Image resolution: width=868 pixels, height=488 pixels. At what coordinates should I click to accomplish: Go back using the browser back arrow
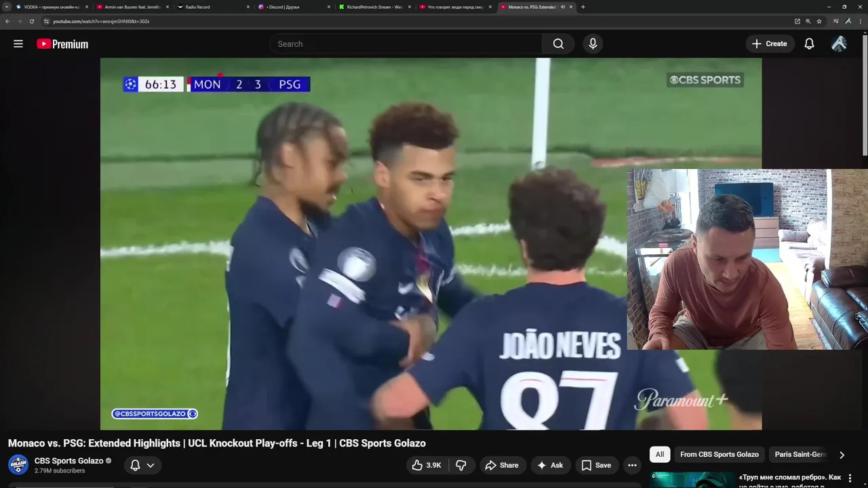click(x=7, y=21)
